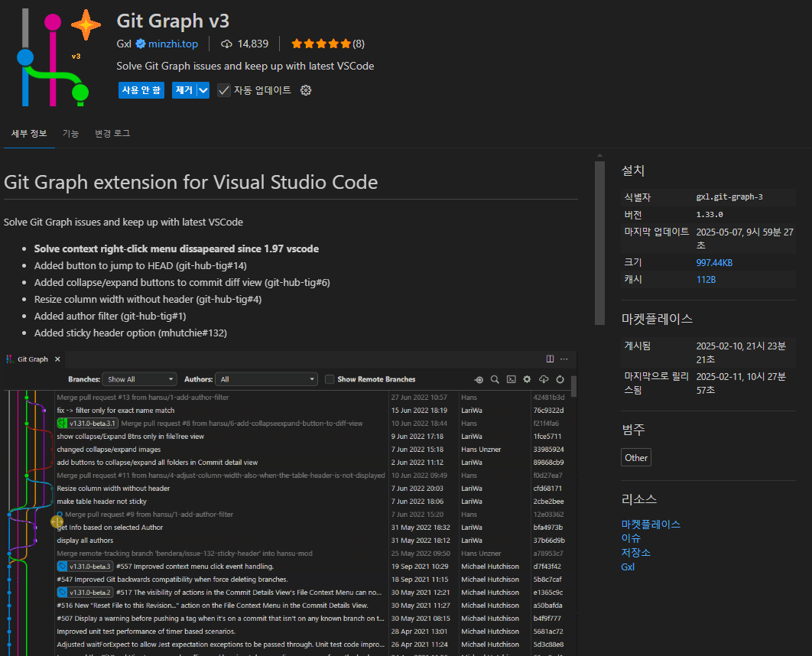This screenshot has height=656, width=812.
Task: Click the v1.31.0-beta.3 blue tag icon
Action: (x=62, y=567)
